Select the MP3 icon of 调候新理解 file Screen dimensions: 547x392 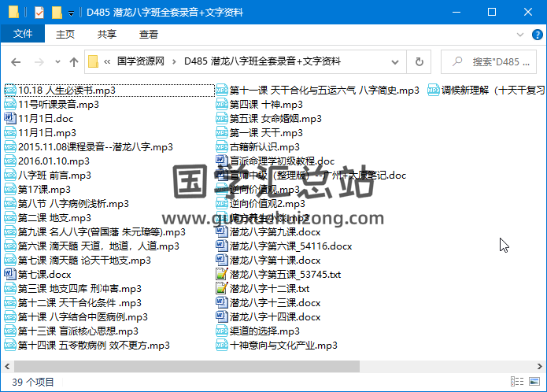(434, 91)
